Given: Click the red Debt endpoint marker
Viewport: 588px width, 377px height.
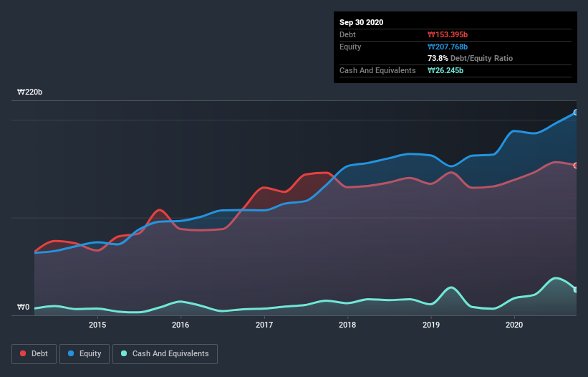Looking at the screenshot, I should (x=576, y=166).
